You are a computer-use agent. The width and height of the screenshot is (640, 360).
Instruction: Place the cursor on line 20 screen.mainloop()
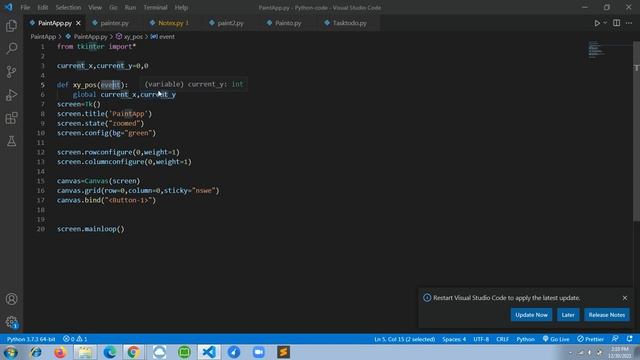click(x=91, y=229)
